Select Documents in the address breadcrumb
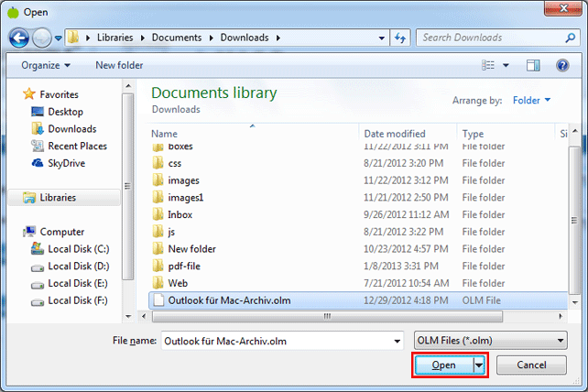Viewport: 588px width, 392px height. 177,38
